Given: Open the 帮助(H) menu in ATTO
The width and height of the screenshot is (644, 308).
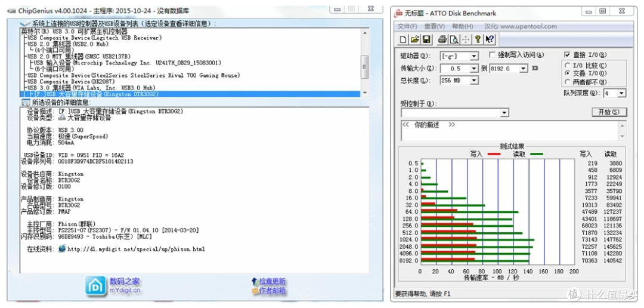Looking at the screenshot, I should [x=463, y=26].
